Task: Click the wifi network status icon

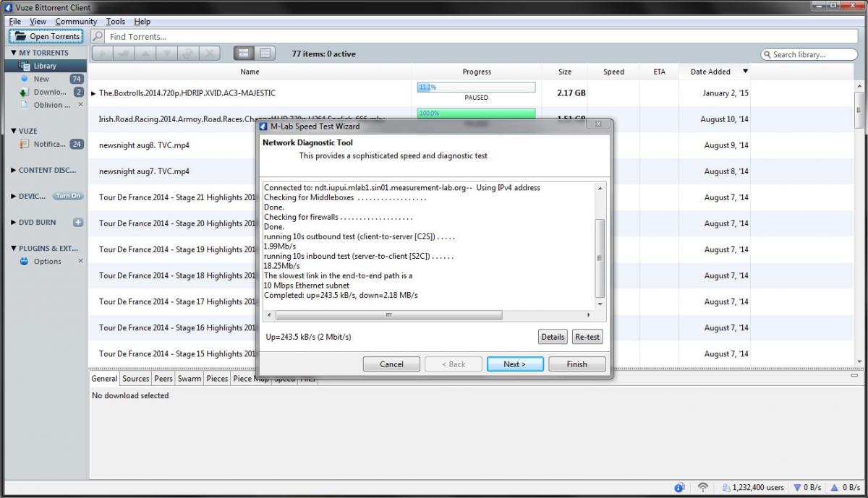Action: (702, 488)
